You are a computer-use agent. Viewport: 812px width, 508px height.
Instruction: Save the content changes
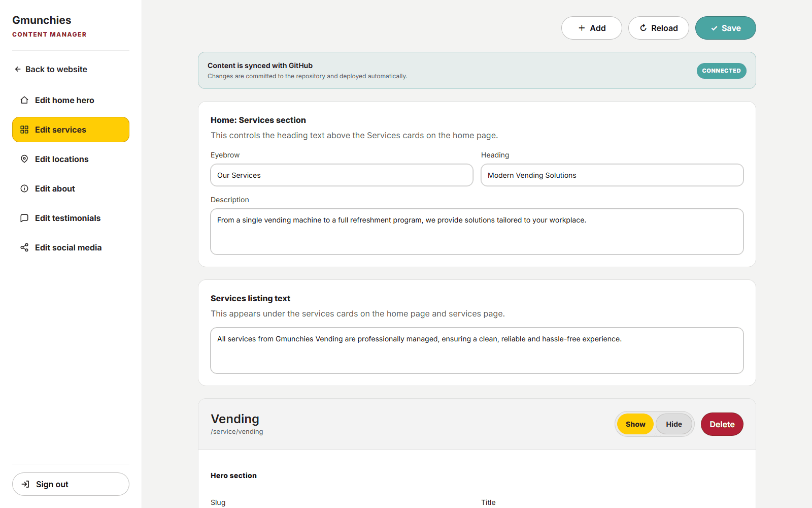(x=725, y=28)
